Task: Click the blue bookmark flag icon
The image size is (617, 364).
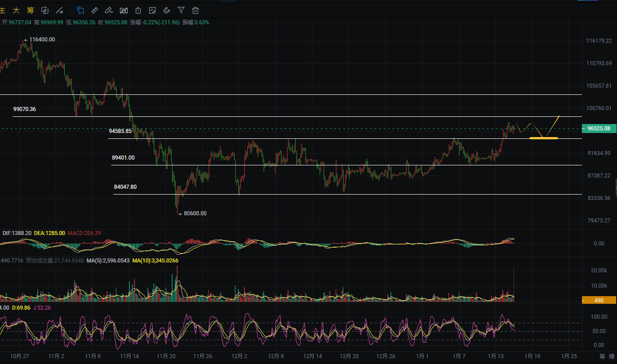Action: tap(80, 10)
